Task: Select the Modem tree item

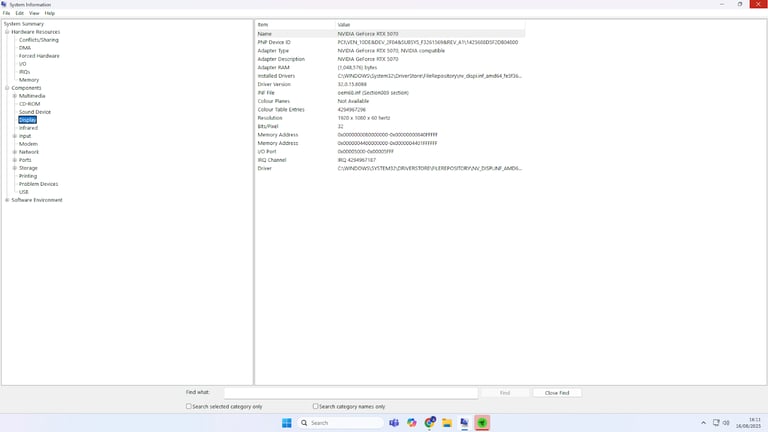Action: point(28,144)
